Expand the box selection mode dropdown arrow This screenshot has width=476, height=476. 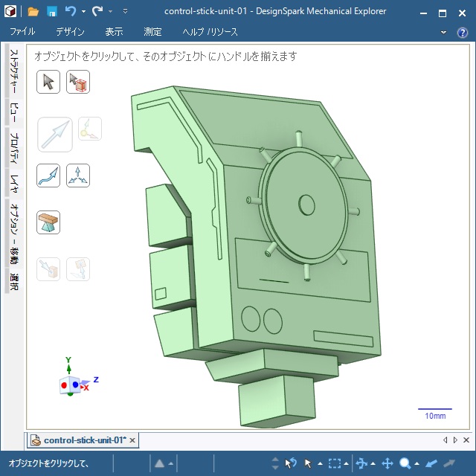pos(347,463)
